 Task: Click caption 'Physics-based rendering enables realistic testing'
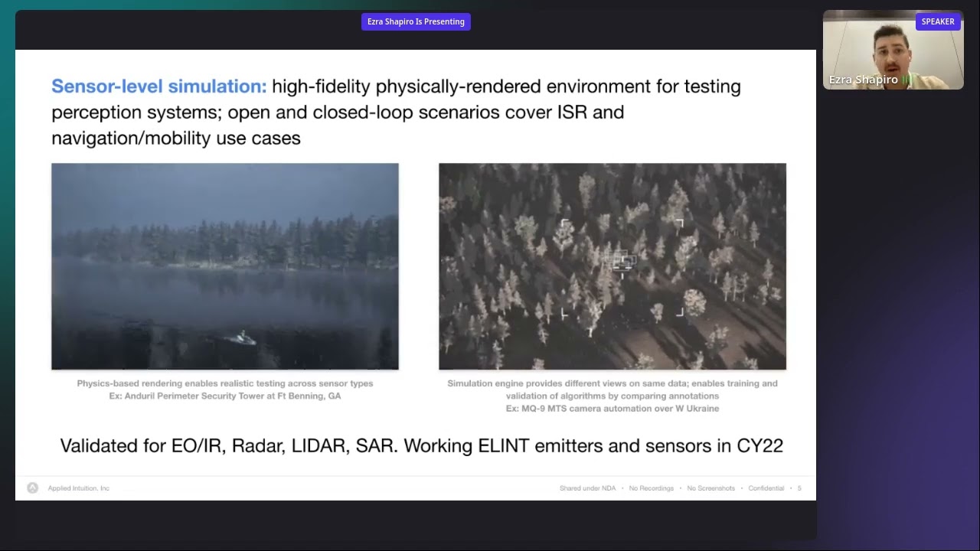click(x=225, y=383)
